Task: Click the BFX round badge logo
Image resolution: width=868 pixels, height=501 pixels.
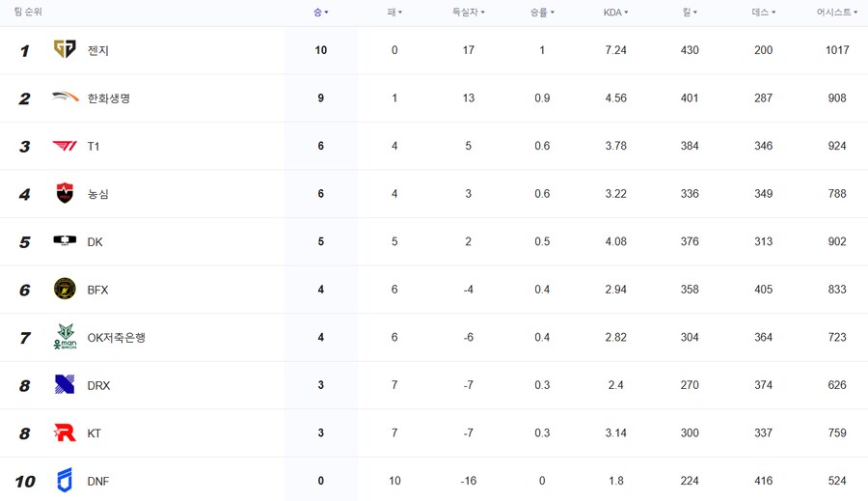Action: 65,289
